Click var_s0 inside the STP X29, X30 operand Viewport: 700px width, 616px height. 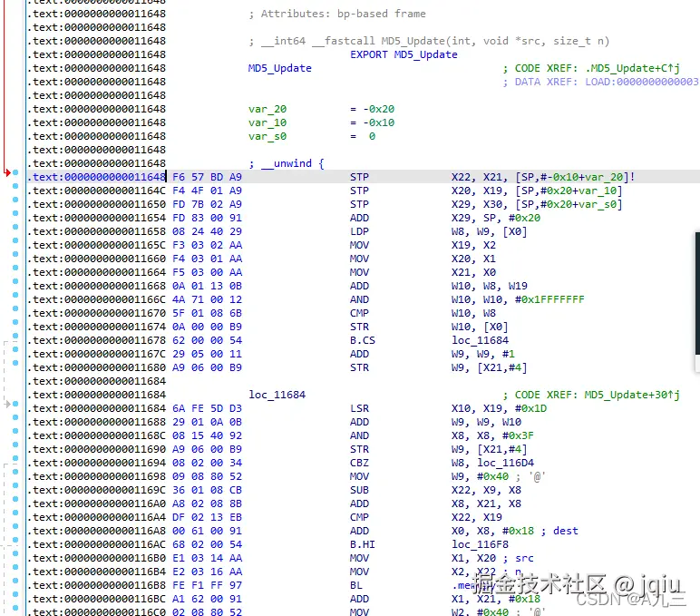[x=598, y=204]
